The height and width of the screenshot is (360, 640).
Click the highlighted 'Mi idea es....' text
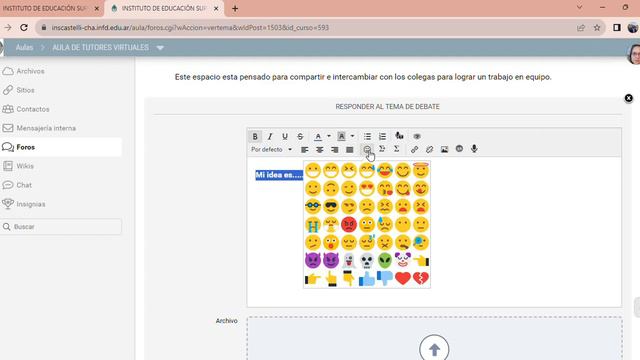279,175
